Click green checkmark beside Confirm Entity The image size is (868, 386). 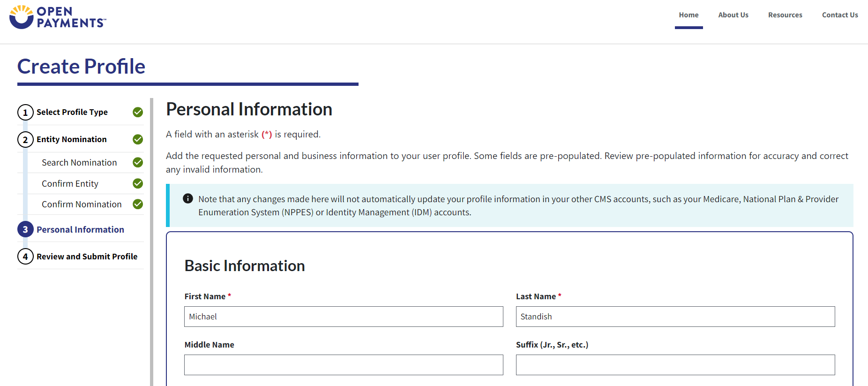pos(138,183)
